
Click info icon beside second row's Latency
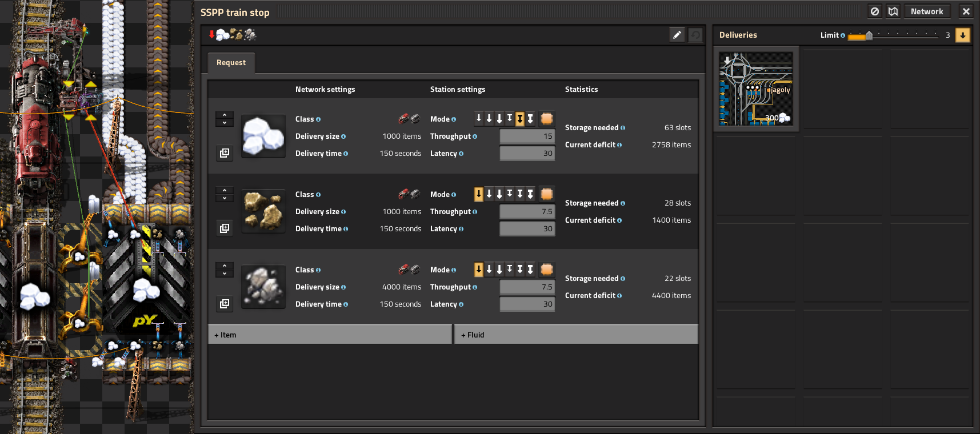click(x=461, y=229)
